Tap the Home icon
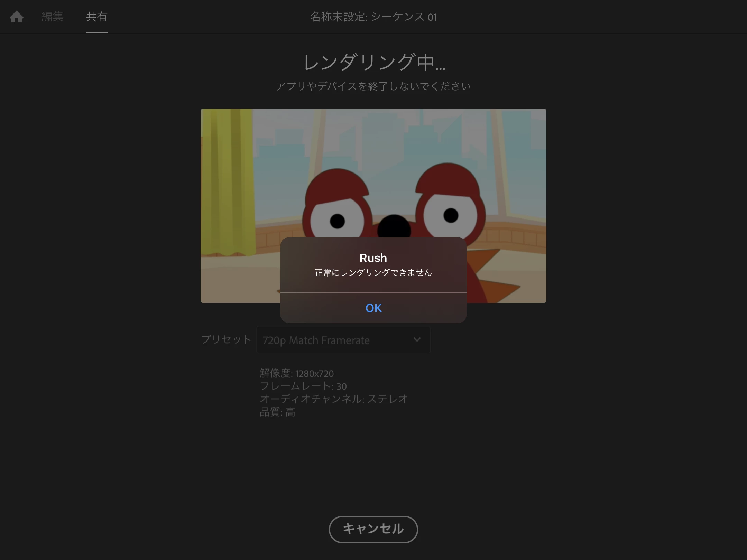Screen dimensions: 747x560 click(x=16, y=17)
